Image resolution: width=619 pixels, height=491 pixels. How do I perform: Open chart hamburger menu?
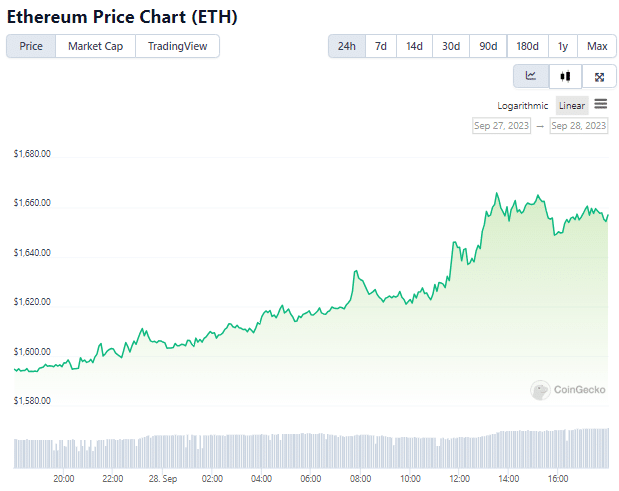(x=600, y=104)
